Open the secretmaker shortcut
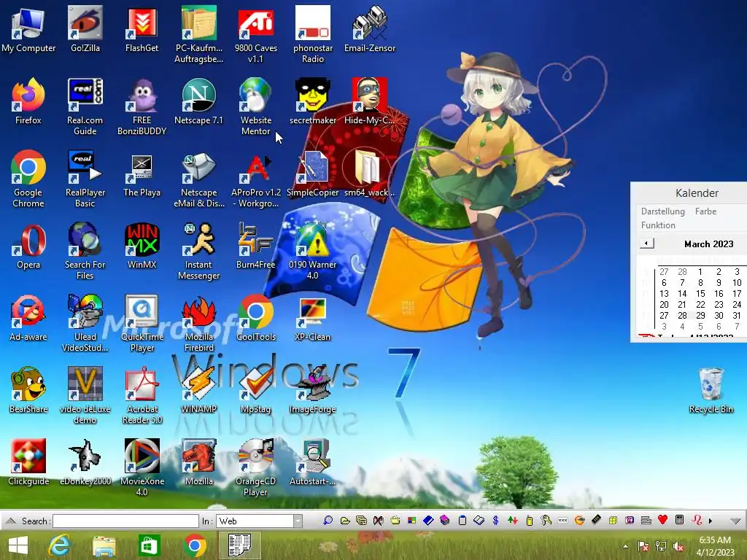Viewport: 747px width, 560px height. coord(312,101)
